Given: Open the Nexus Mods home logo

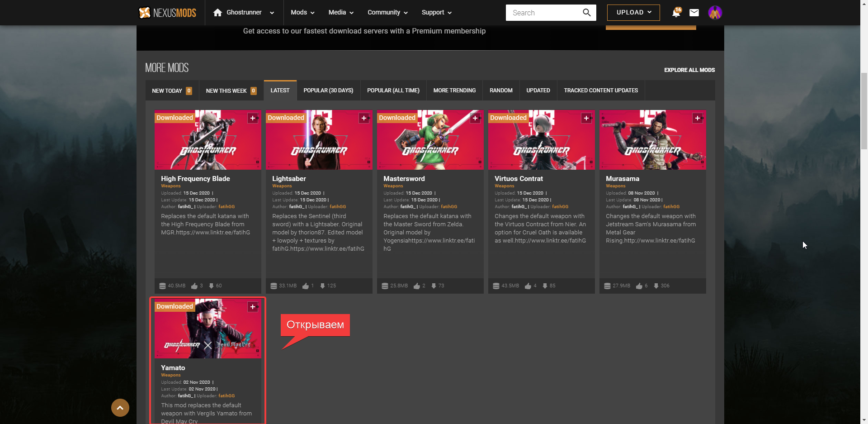Looking at the screenshot, I should [168, 13].
